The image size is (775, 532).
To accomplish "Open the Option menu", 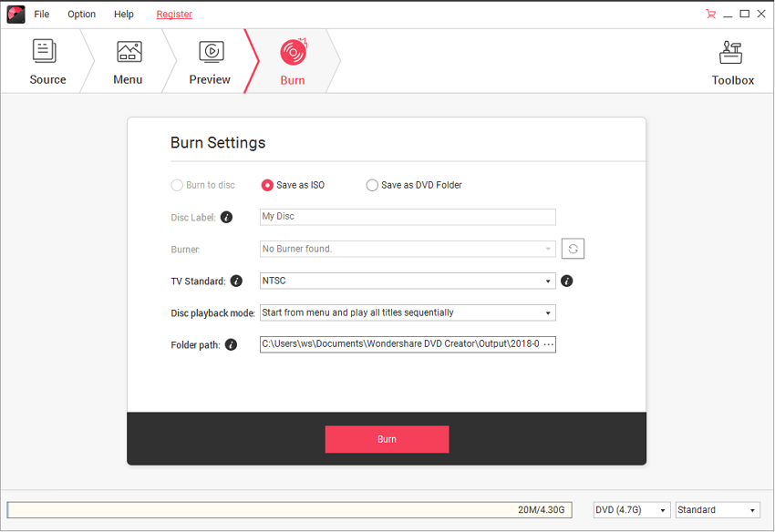I will 81,15.
